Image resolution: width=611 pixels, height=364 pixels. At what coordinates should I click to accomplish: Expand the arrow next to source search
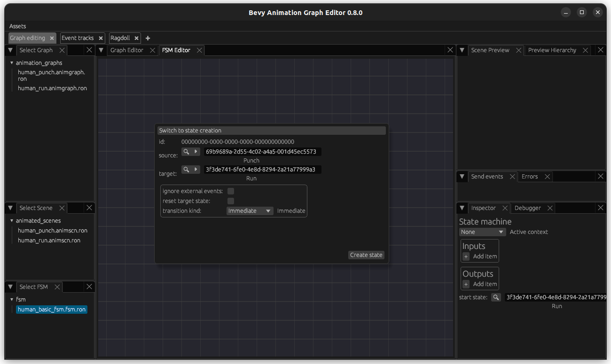pos(196,152)
